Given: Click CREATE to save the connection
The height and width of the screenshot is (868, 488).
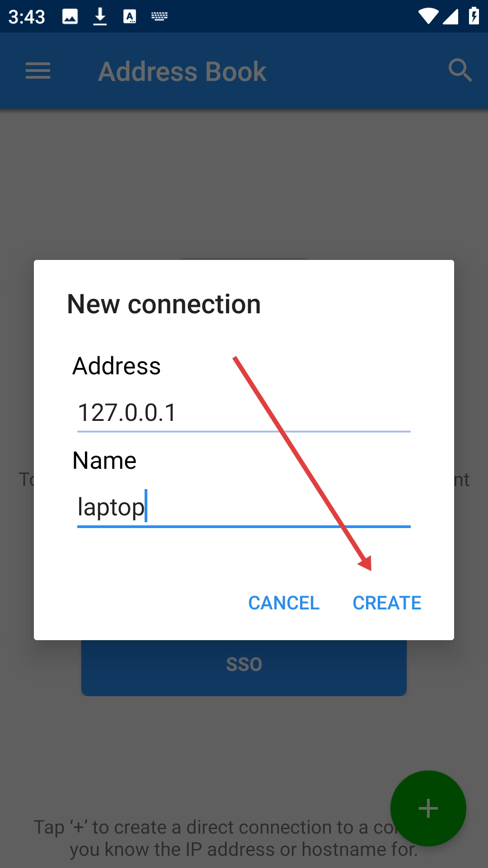Looking at the screenshot, I should 387,603.
